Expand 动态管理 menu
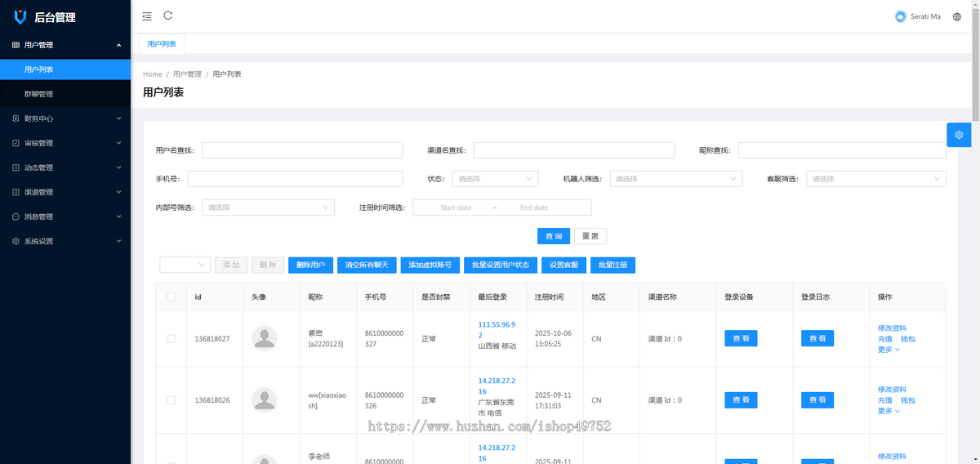This screenshot has height=464, width=980. click(x=65, y=167)
